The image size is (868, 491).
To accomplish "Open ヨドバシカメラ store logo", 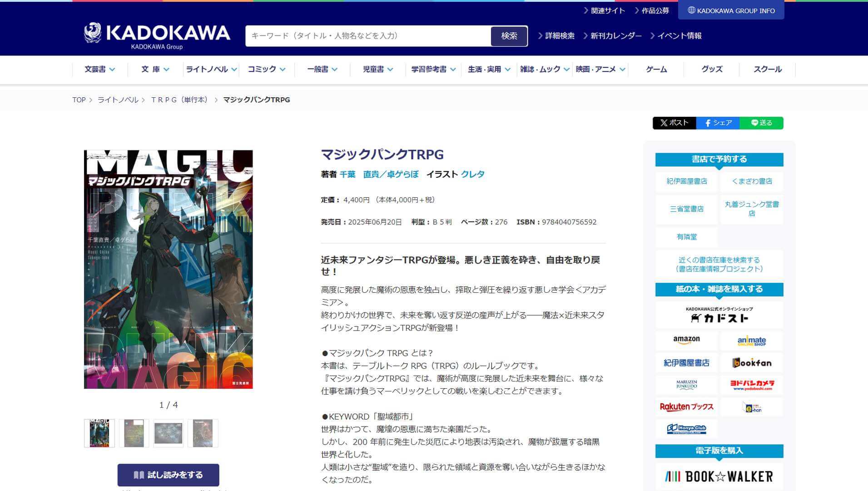I will click(752, 385).
